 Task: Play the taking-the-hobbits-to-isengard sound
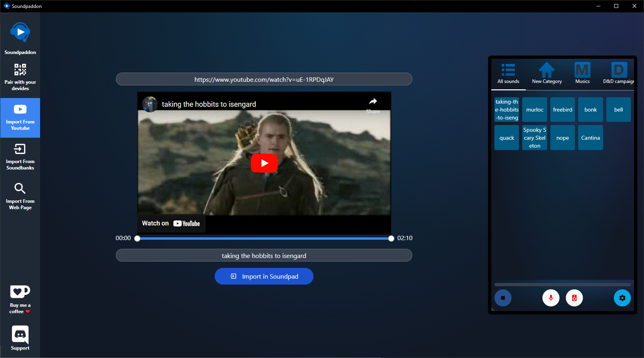507,110
